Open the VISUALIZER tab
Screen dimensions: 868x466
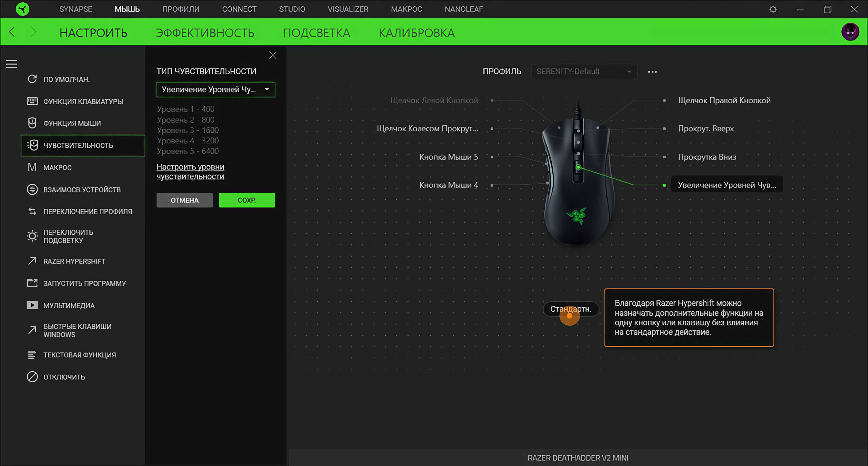(348, 9)
